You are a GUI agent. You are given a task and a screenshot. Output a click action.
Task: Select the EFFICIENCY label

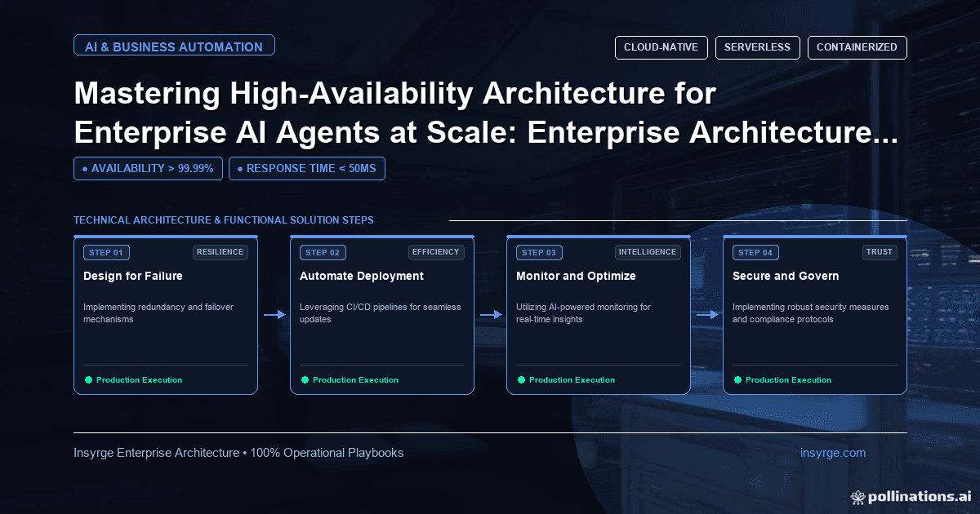(x=436, y=252)
